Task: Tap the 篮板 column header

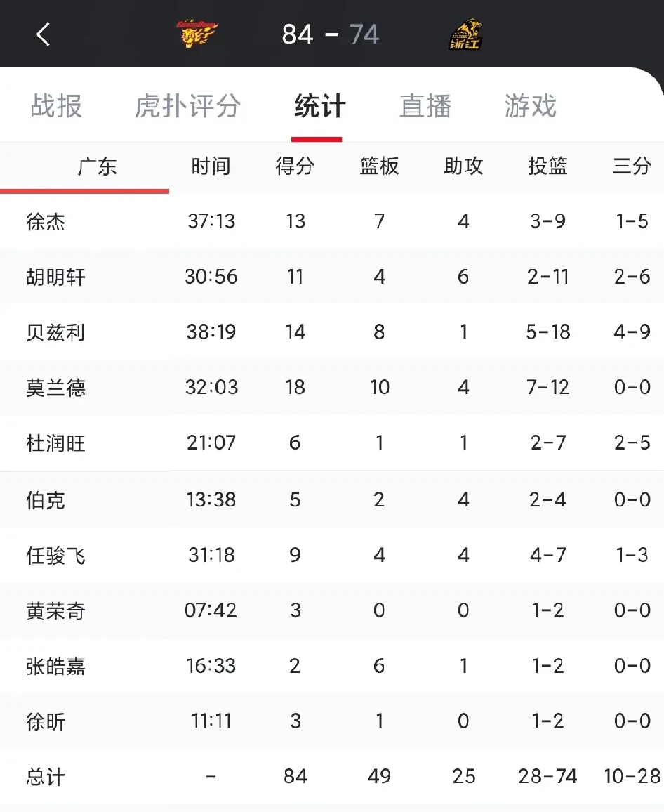Action: 379,166
